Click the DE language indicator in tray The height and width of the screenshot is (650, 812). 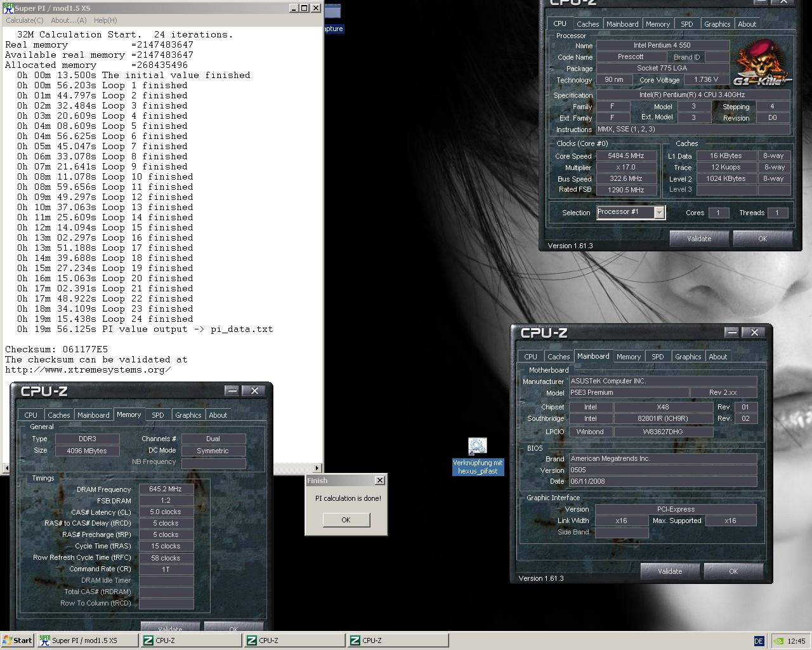pyautogui.click(x=759, y=640)
